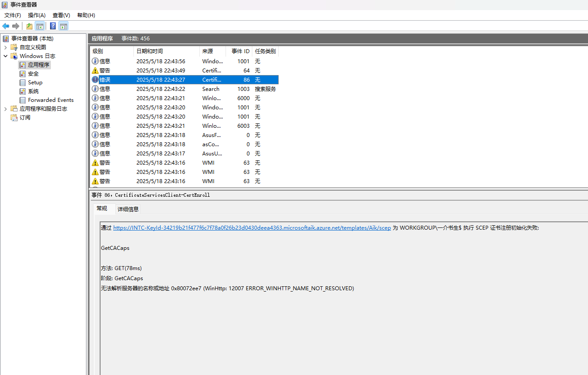Click the error icon of event 86

95,79
